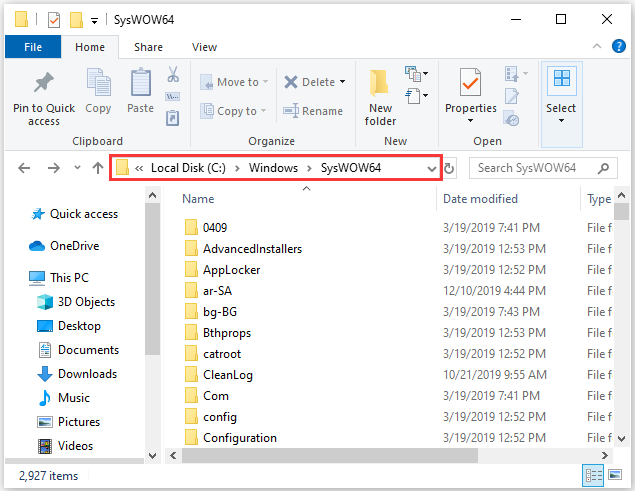Expand the Delete dropdown arrow
The height and width of the screenshot is (491, 635).
[x=343, y=82]
